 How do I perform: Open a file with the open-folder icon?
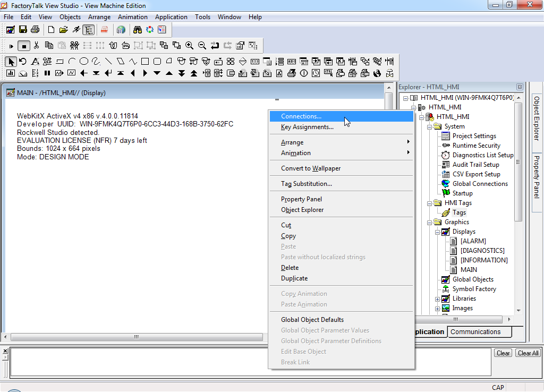coord(64,30)
